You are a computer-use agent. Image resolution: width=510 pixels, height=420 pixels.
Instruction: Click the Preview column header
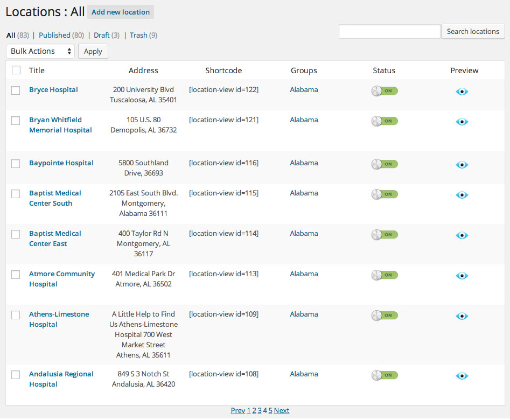point(464,71)
